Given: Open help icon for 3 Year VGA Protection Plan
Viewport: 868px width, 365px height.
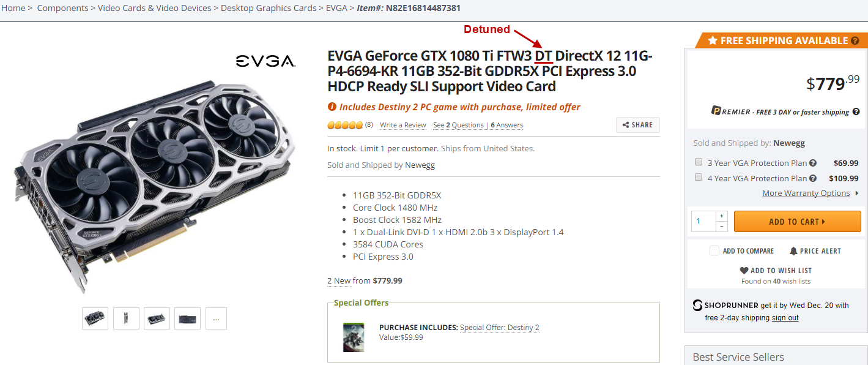Looking at the screenshot, I should point(813,164).
